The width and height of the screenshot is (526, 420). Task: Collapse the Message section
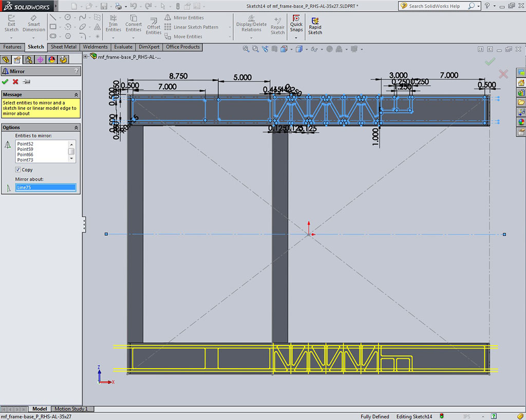click(77, 94)
